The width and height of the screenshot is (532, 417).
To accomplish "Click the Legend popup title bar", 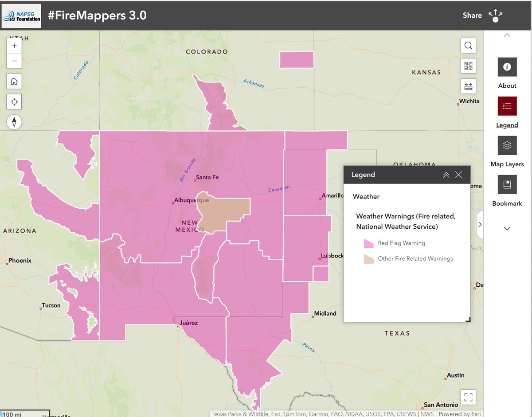I will click(x=407, y=175).
